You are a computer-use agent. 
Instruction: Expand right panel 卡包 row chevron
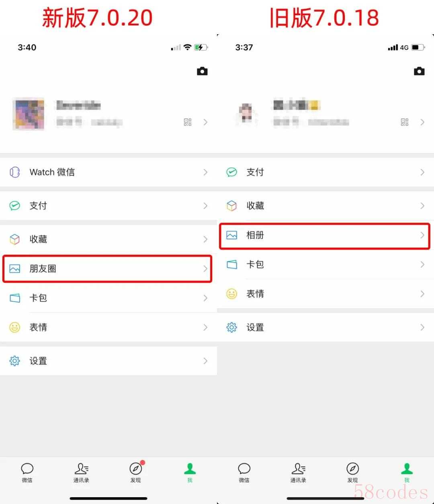422,264
